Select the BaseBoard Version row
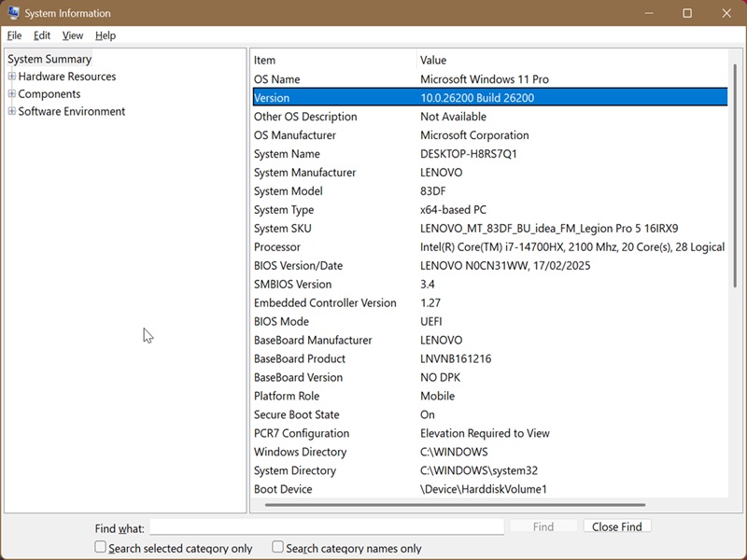The width and height of the screenshot is (747, 560). click(490, 377)
